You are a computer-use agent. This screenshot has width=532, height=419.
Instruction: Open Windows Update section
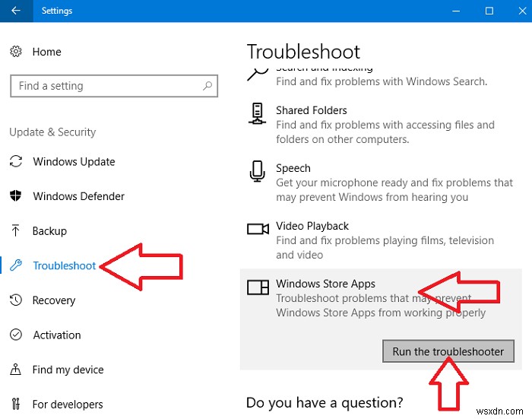[x=74, y=162]
